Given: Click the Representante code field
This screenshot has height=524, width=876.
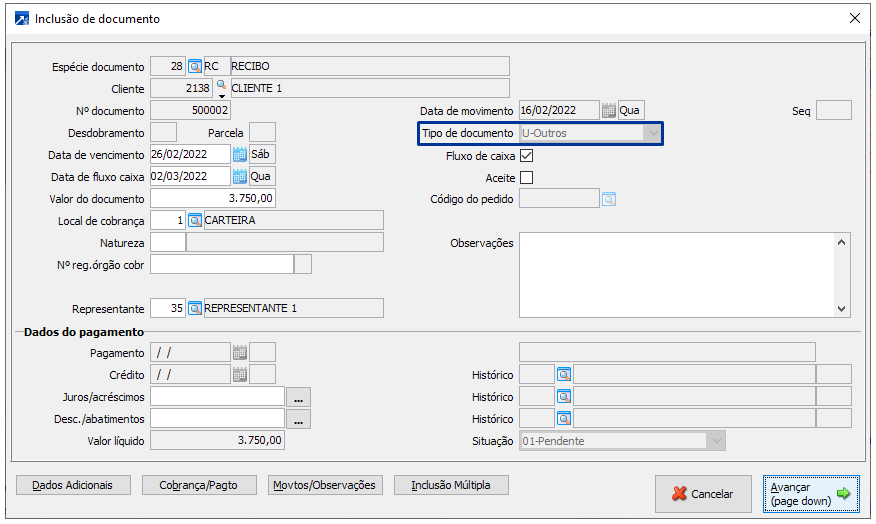Looking at the screenshot, I should coord(168,308).
